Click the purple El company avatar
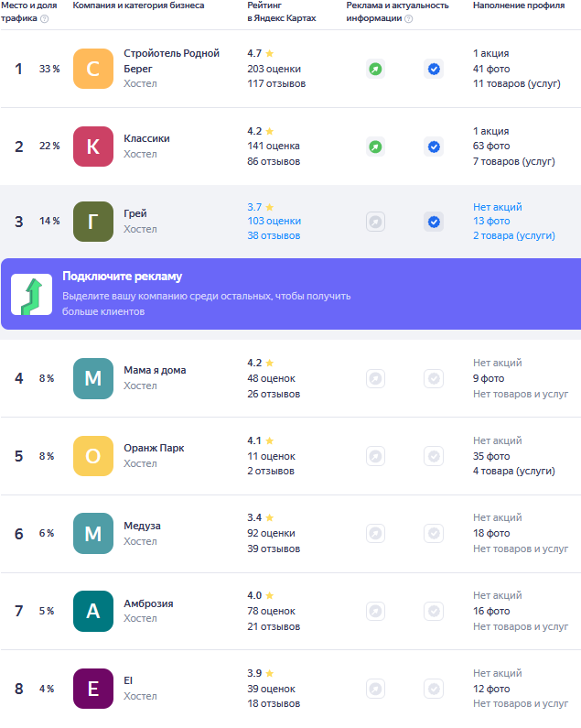581x728 pixels. coord(93,689)
